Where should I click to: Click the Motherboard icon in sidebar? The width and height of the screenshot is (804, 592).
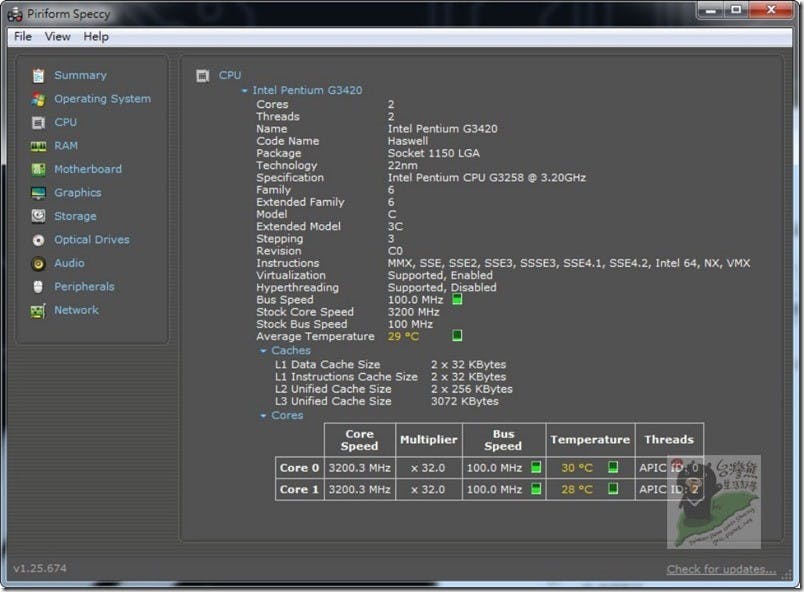38,169
